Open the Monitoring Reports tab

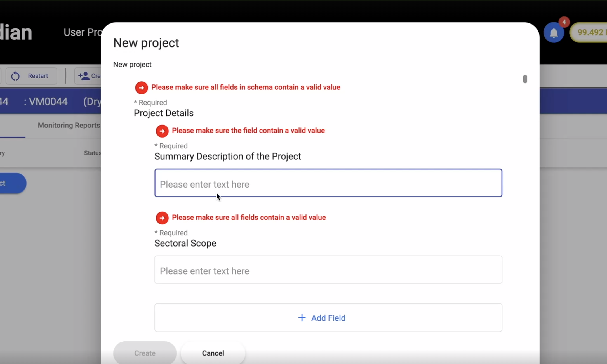click(69, 125)
